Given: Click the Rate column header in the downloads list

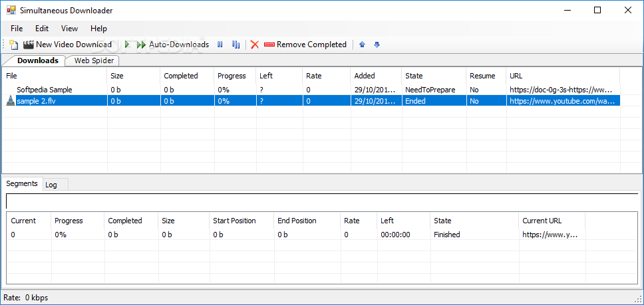Looking at the screenshot, I should 327,76.
